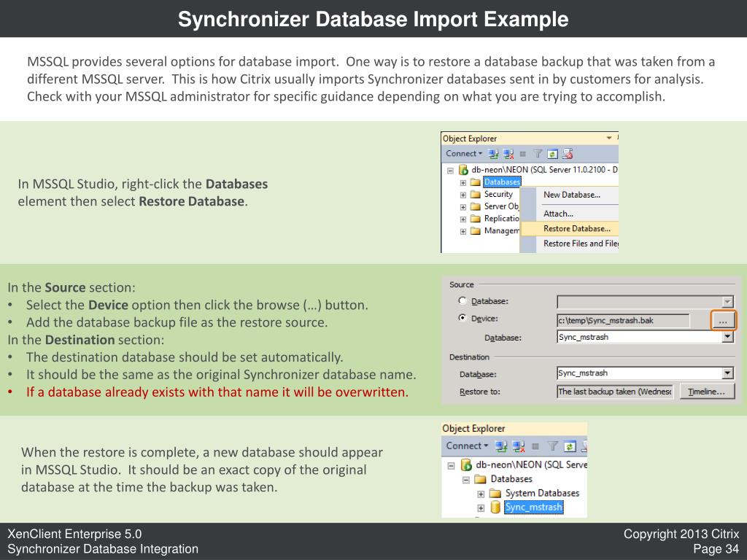Click connect icon in Object Explorer showing Sync_mstrash
This screenshot has height=560, width=747.
[500, 446]
